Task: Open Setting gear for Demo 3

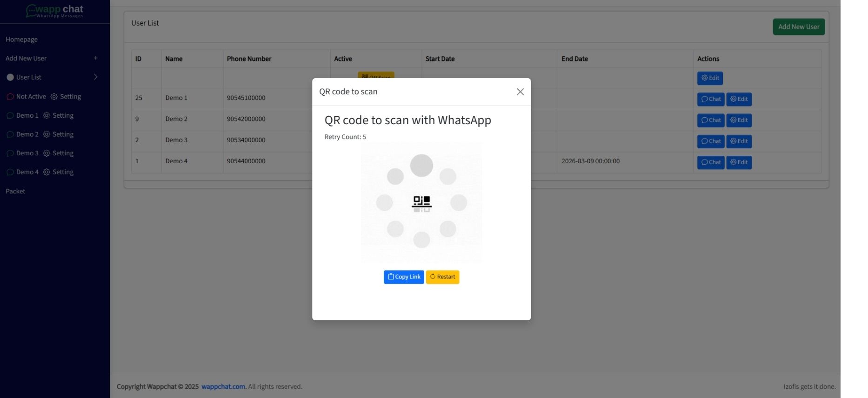Action: tap(58, 153)
